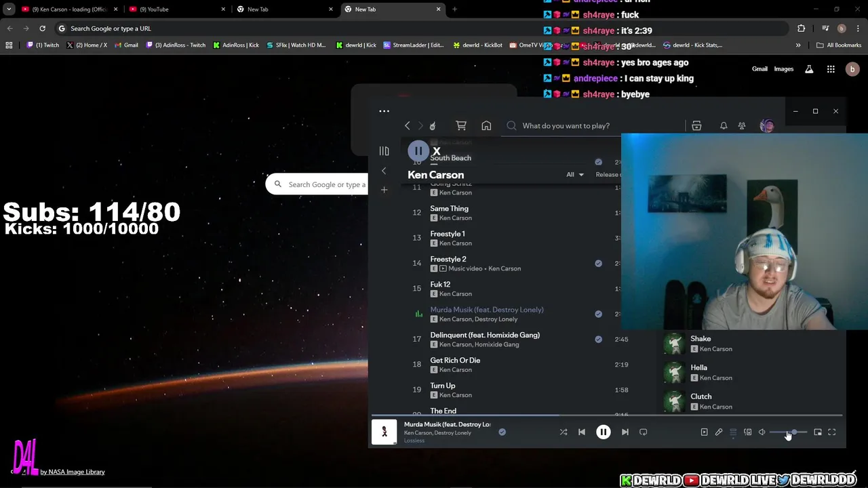The height and width of the screenshot is (488, 868).
Task: Open Connect to a device icon
Action: pyautogui.click(x=747, y=432)
